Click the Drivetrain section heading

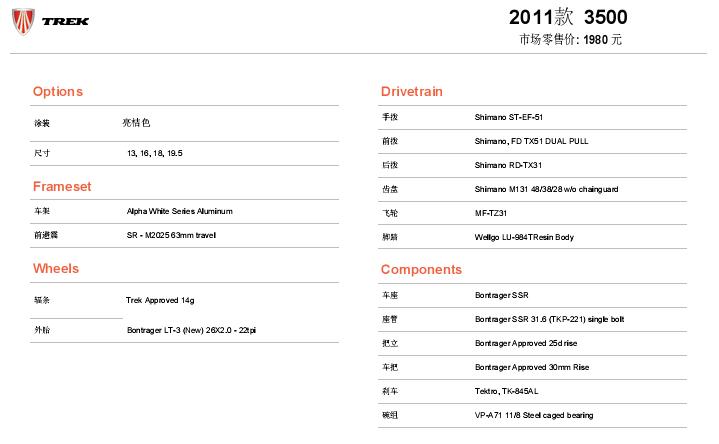tap(412, 92)
